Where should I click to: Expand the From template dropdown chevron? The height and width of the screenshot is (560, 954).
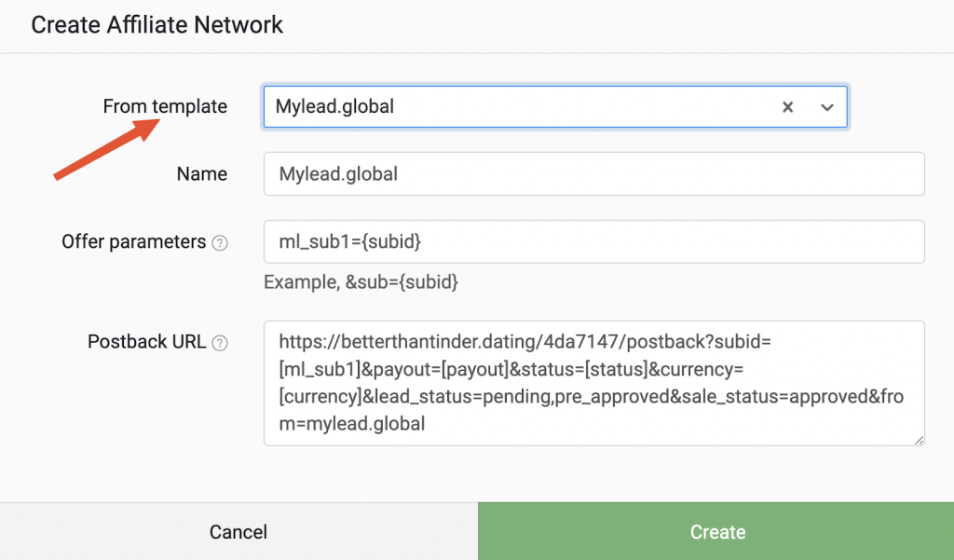pyautogui.click(x=827, y=108)
